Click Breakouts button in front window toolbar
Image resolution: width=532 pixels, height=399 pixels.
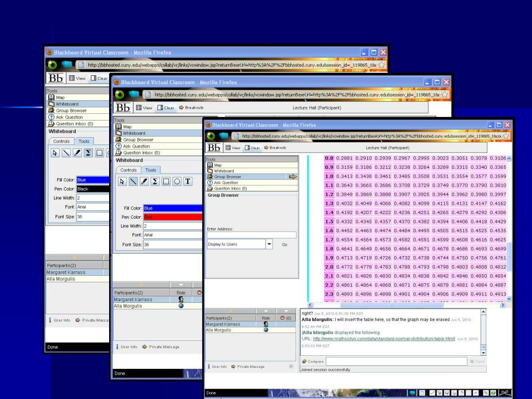tap(275, 148)
